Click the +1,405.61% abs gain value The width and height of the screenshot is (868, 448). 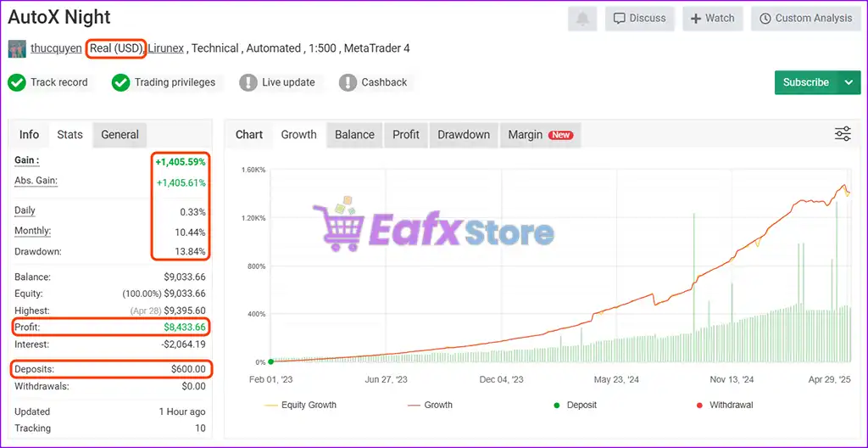click(x=181, y=182)
